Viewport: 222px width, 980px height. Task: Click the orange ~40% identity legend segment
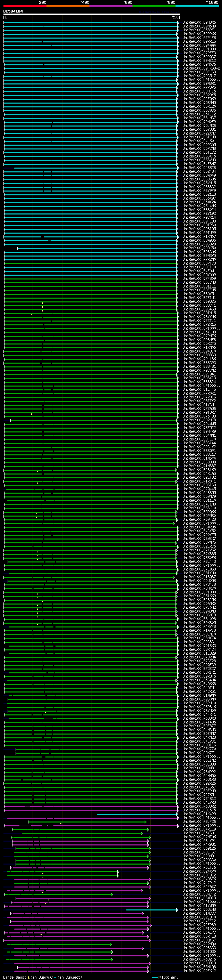[x=68, y=6]
